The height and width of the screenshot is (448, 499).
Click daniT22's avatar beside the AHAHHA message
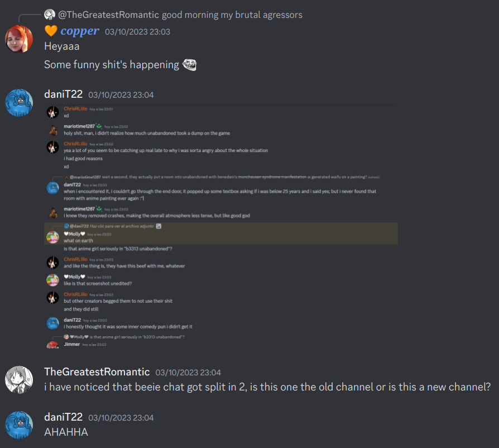click(19, 425)
